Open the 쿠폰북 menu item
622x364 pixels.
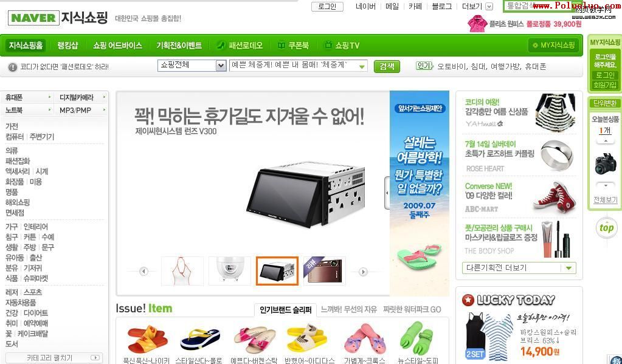point(292,45)
